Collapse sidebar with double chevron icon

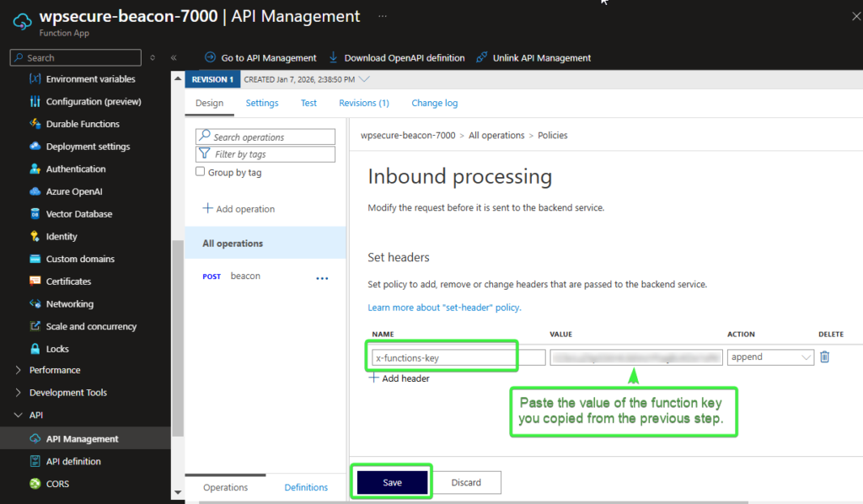coord(174,58)
